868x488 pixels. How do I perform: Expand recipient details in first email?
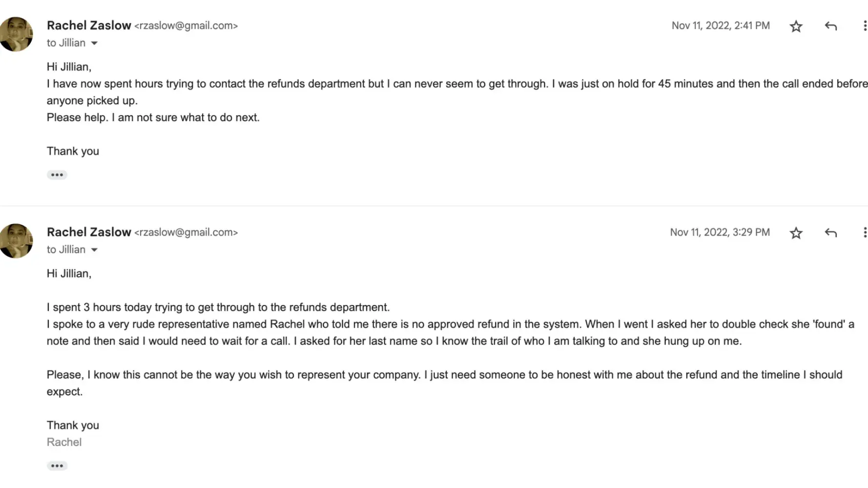click(94, 43)
